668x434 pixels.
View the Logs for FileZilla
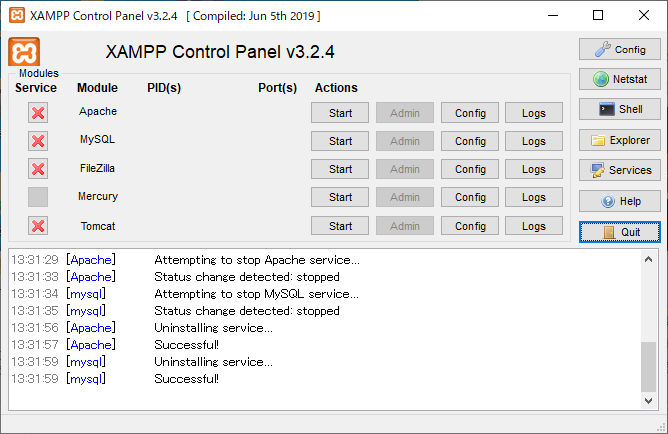point(533,169)
